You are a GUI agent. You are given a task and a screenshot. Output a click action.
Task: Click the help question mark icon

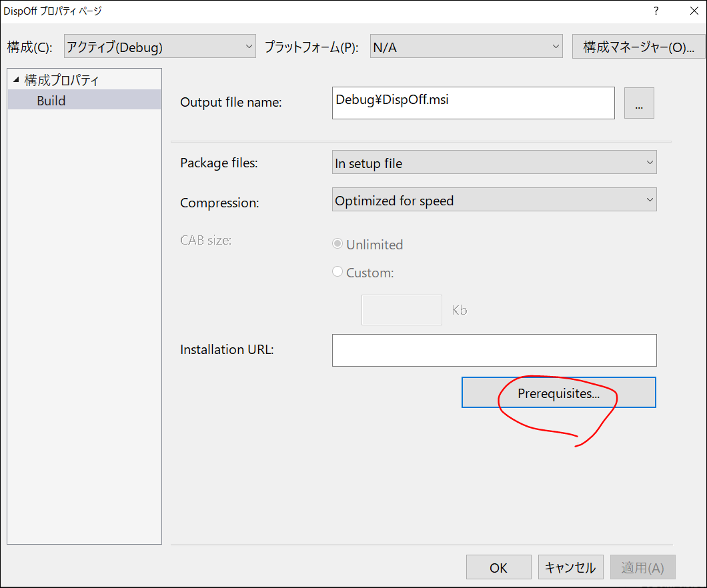coord(656,11)
